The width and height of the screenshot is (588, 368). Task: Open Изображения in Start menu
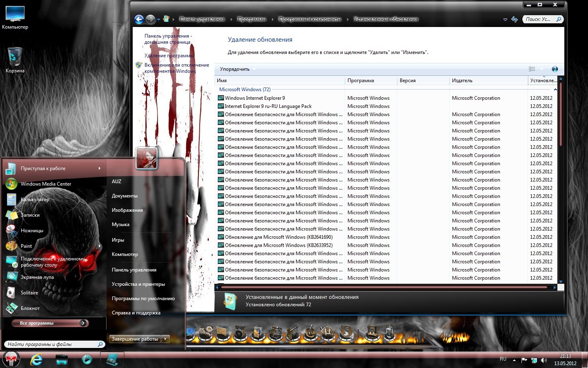click(127, 210)
